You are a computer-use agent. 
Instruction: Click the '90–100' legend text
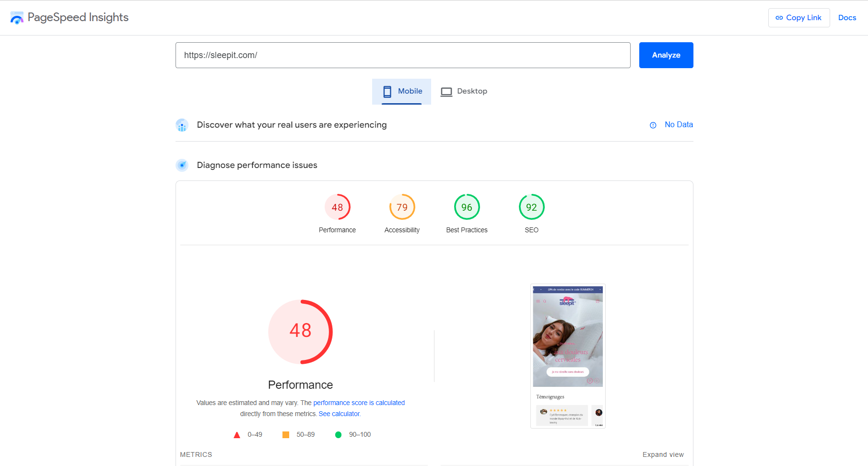tap(360, 434)
